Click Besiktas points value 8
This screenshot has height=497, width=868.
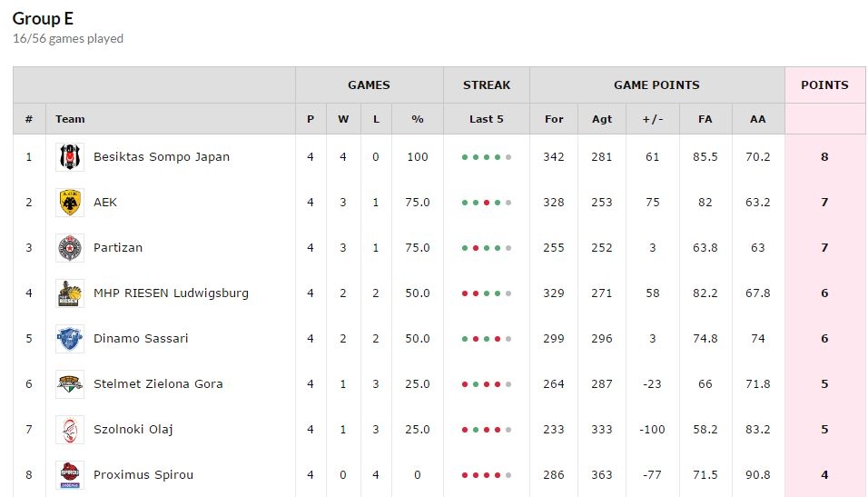tap(824, 157)
